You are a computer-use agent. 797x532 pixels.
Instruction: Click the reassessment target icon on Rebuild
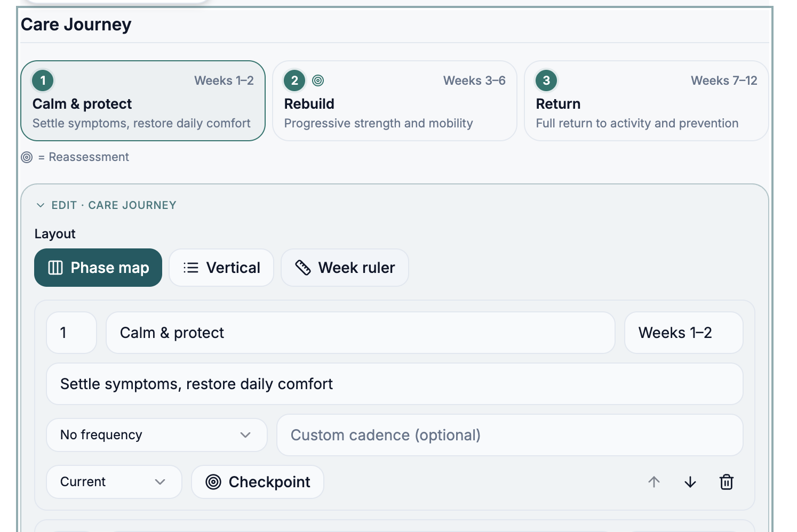(318, 80)
